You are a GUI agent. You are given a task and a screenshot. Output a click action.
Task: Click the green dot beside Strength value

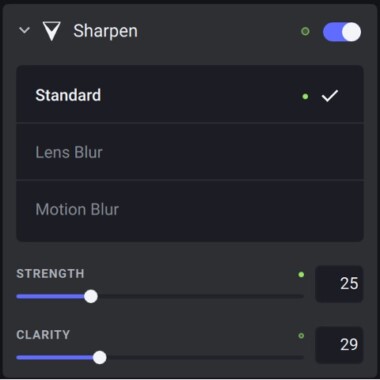coord(301,275)
